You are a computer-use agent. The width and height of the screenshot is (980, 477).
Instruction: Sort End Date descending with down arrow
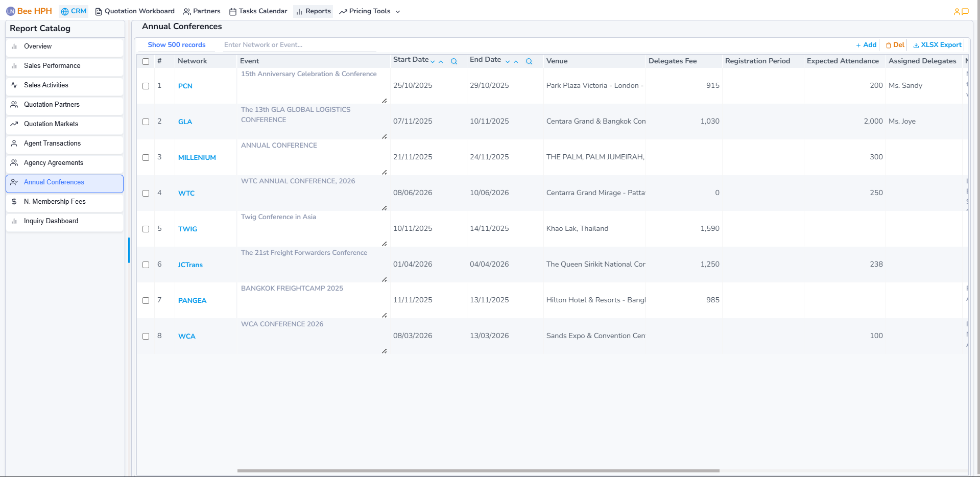[508, 62]
